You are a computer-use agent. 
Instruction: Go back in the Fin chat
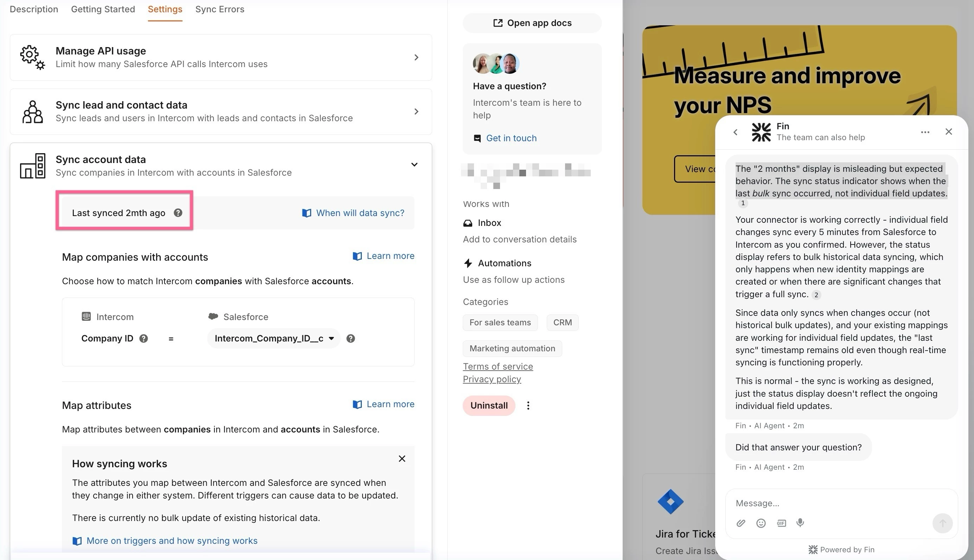click(x=735, y=132)
